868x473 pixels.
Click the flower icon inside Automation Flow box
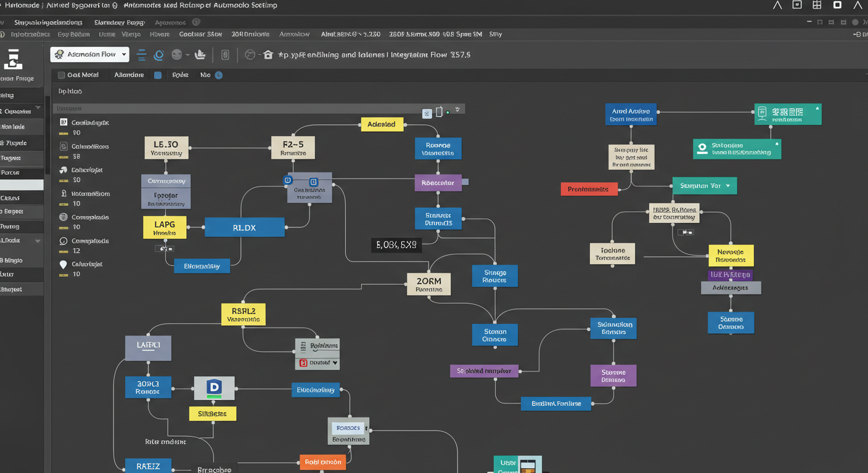59,54
